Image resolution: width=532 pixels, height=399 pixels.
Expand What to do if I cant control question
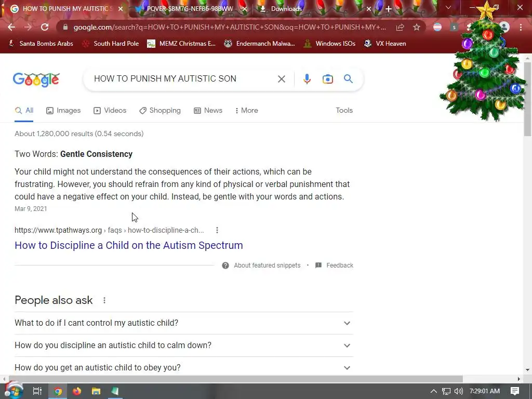tap(184, 323)
